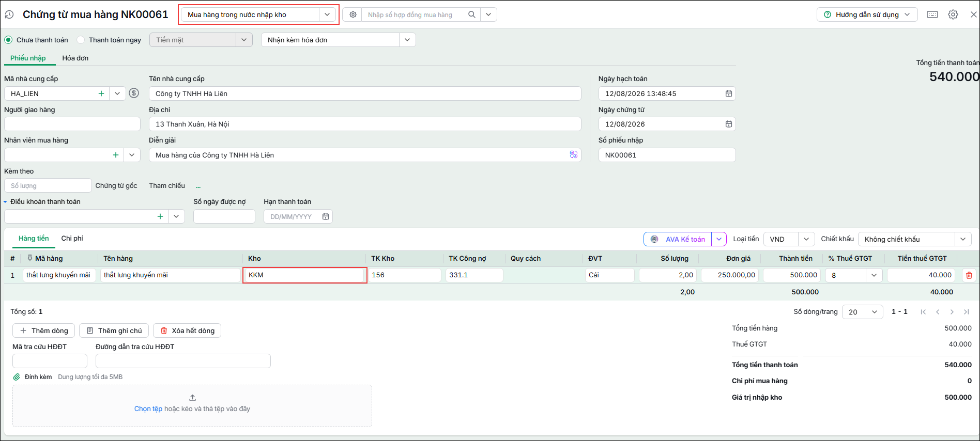980x441 pixels.
Task: Switch to the Hóa đơn tab
Action: (x=75, y=58)
